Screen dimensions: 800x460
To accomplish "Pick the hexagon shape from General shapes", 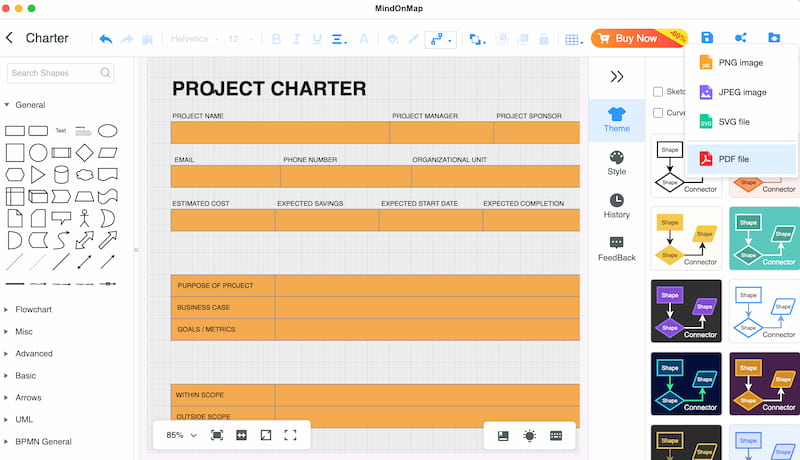I will [15, 174].
